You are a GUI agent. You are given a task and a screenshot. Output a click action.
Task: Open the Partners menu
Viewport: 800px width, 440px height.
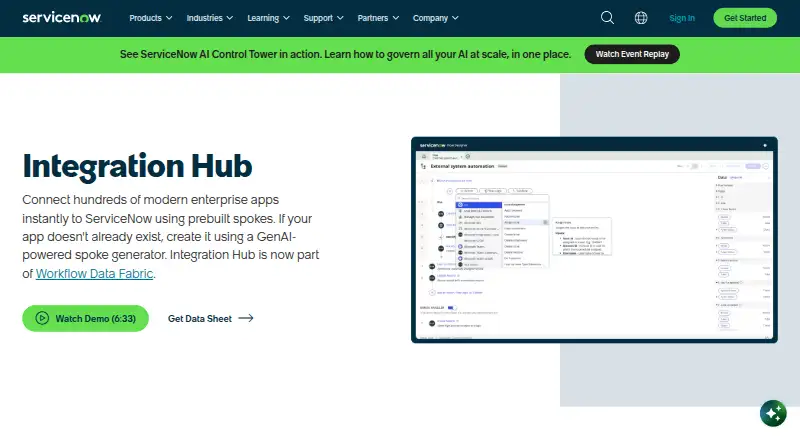click(378, 18)
